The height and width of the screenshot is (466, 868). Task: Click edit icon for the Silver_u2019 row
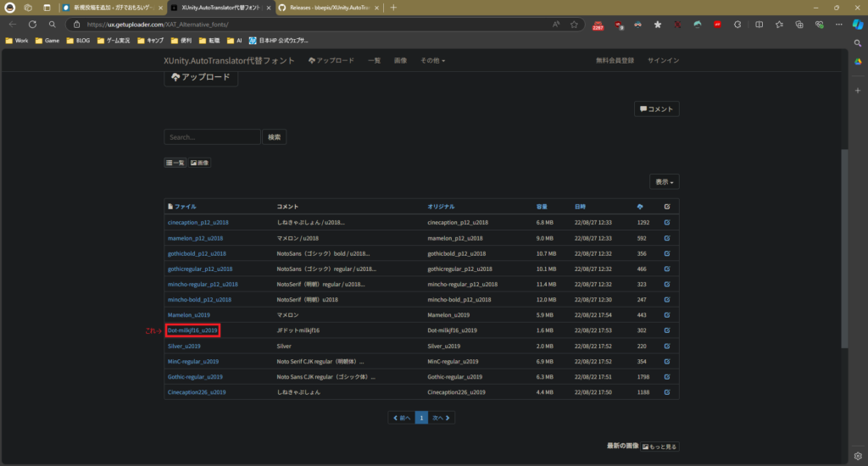(667, 346)
